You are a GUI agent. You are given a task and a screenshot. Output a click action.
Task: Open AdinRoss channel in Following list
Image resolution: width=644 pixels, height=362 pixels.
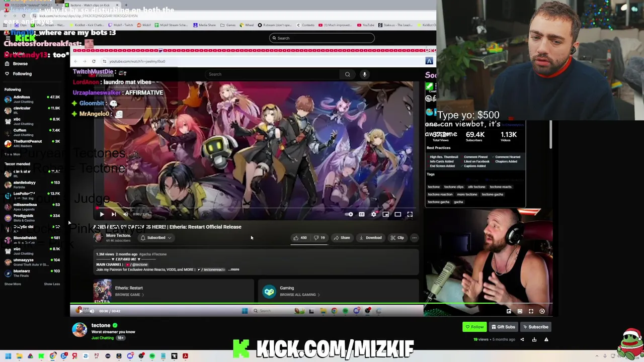pos(33,99)
